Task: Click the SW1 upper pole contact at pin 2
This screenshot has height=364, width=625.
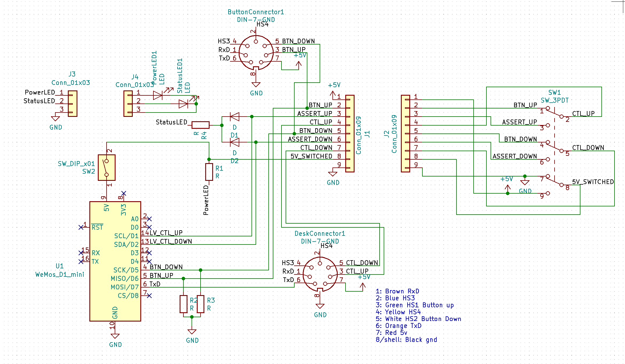Action: [562, 117]
